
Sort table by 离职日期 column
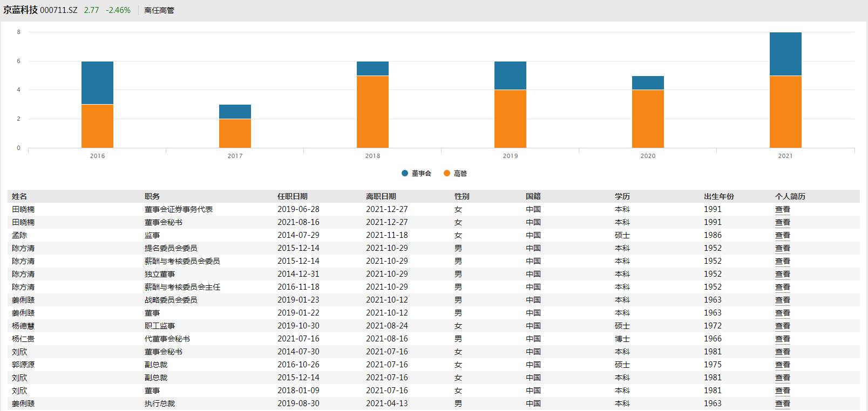coord(381,196)
